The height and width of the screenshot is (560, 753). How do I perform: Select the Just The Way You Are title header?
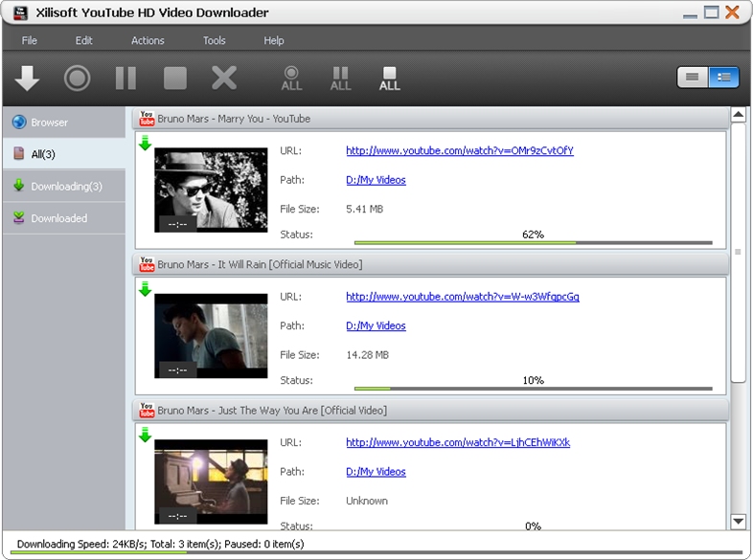click(x=430, y=411)
